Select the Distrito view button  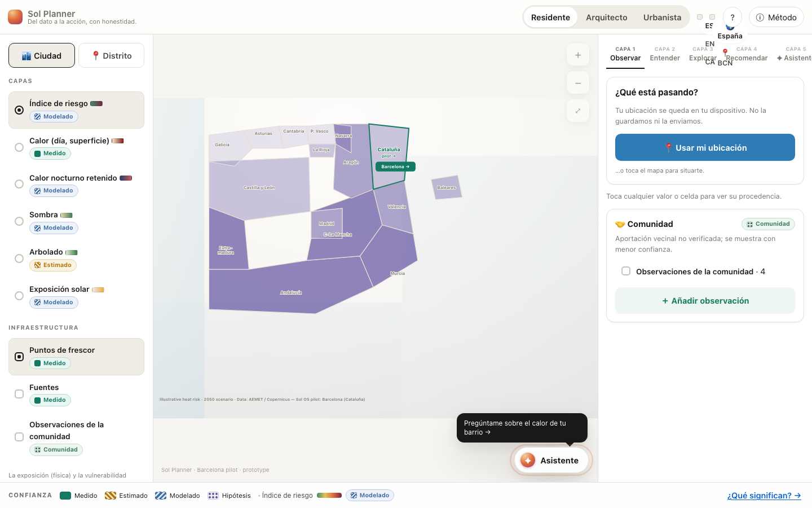[111, 55]
